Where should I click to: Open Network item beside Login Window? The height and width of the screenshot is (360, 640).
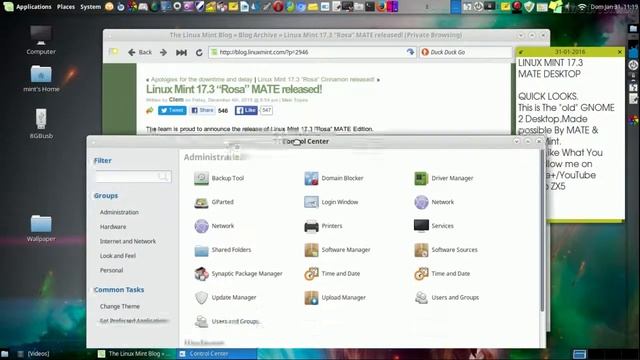coord(434,202)
